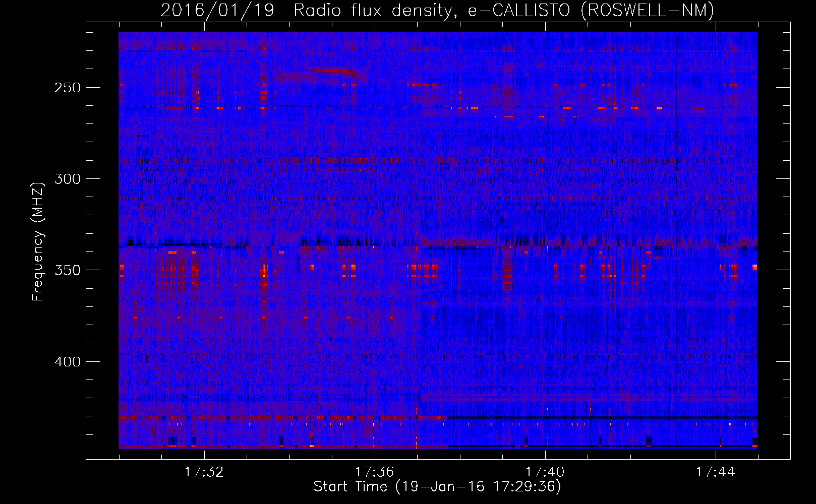
Task: Click the plot title text at the top
Action: (437, 10)
